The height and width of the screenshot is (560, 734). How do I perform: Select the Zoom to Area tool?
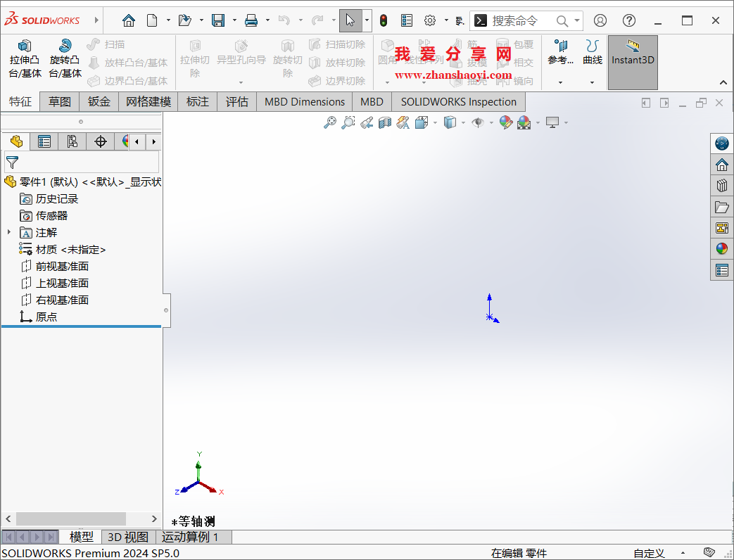point(347,122)
